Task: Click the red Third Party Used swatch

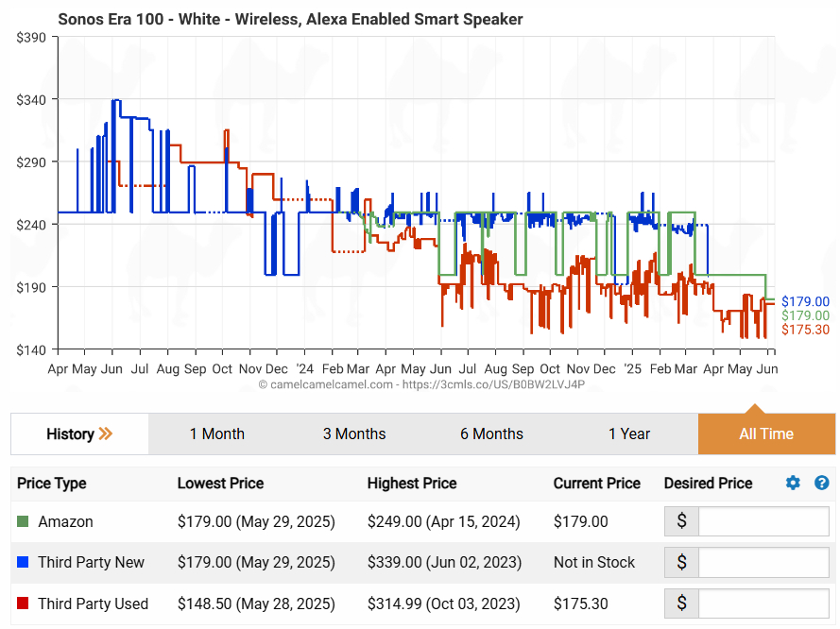Action: [x=24, y=603]
